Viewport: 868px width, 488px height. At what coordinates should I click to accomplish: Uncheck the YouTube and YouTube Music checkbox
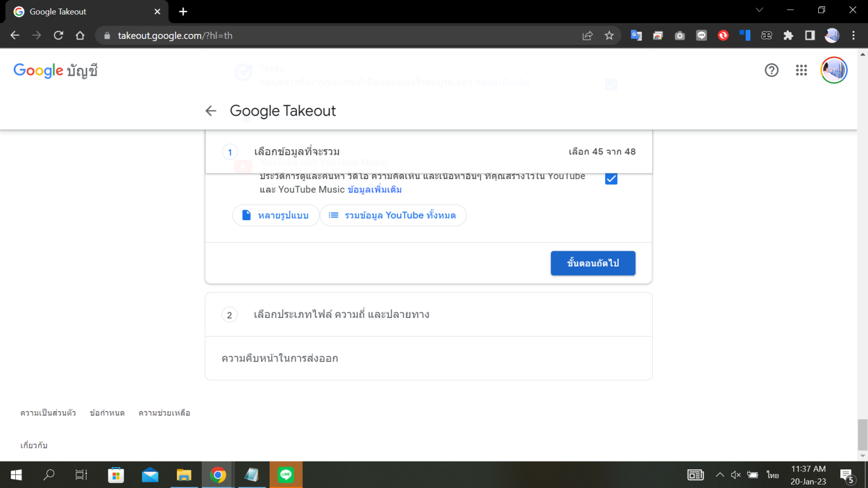(x=611, y=178)
